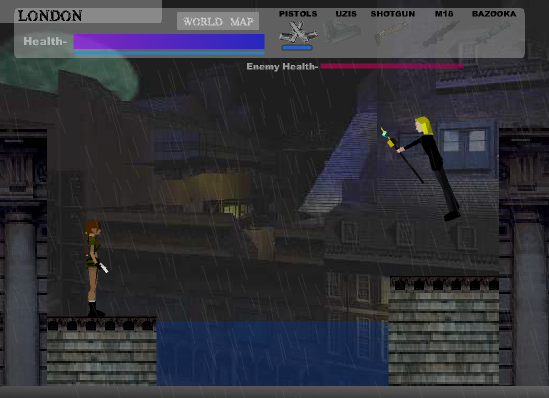Screen dimensions: 549x398
Task: Click the LONDON level title
Action: pyautogui.click(x=50, y=16)
